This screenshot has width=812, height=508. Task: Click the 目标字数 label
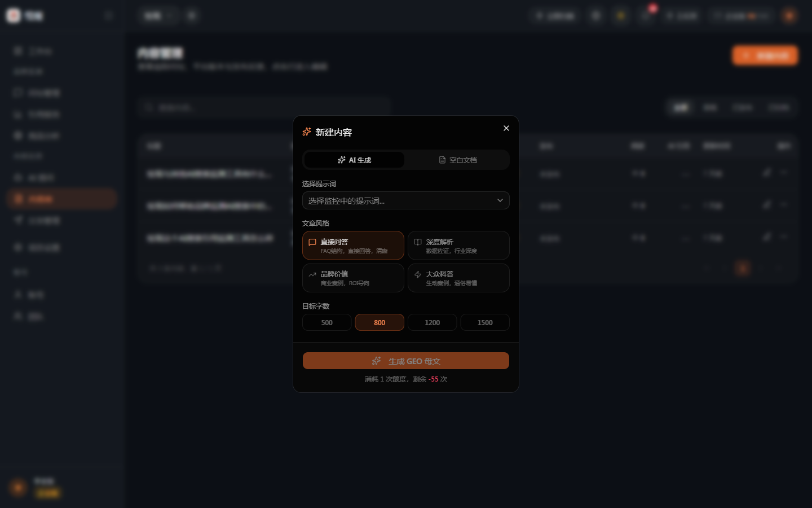point(316,306)
